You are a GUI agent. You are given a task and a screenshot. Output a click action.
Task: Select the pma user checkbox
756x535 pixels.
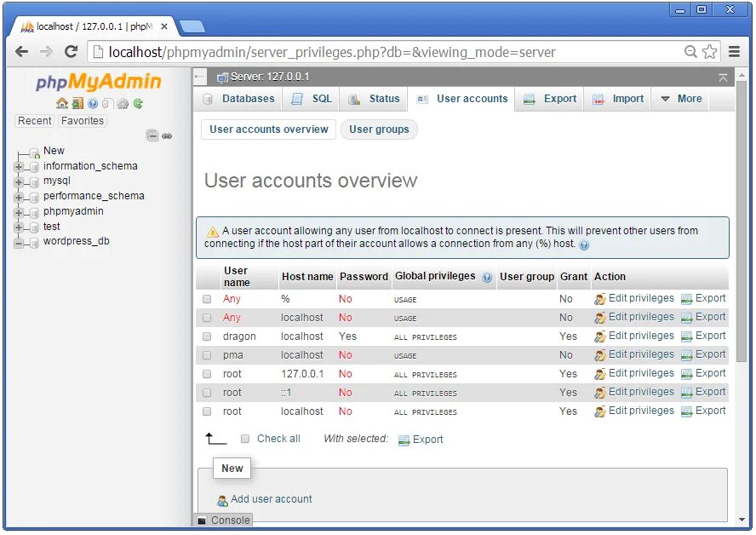click(x=207, y=355)
